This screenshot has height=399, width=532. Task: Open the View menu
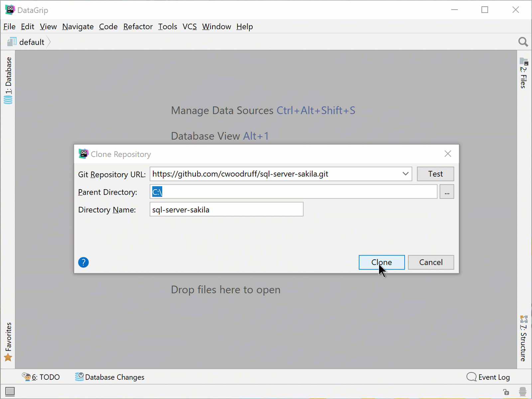click(48, 27)
